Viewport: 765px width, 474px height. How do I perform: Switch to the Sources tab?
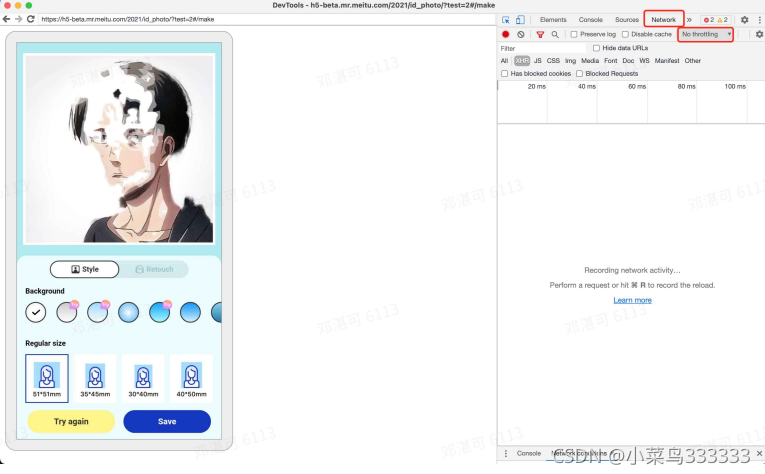(x=626, y=20)
